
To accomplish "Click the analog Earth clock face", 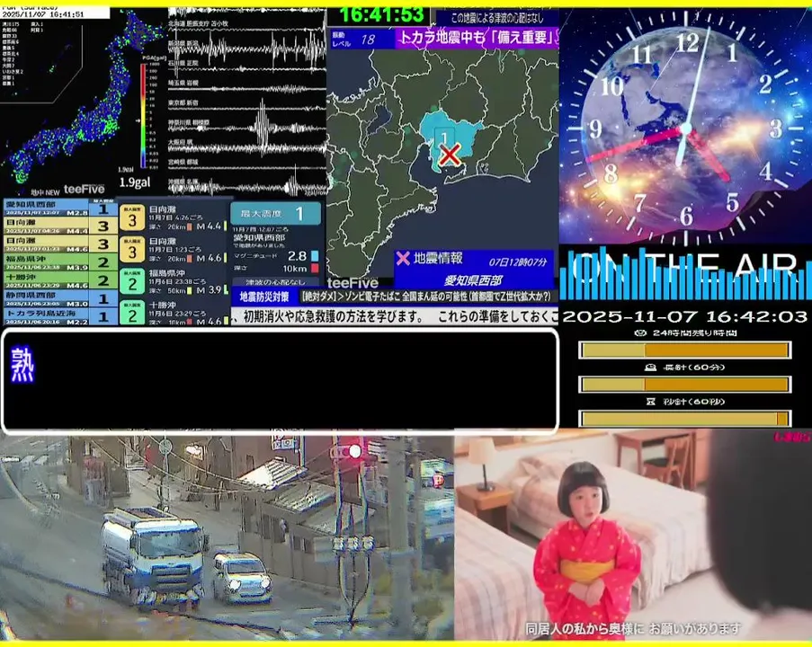I will tap(685, 127).
